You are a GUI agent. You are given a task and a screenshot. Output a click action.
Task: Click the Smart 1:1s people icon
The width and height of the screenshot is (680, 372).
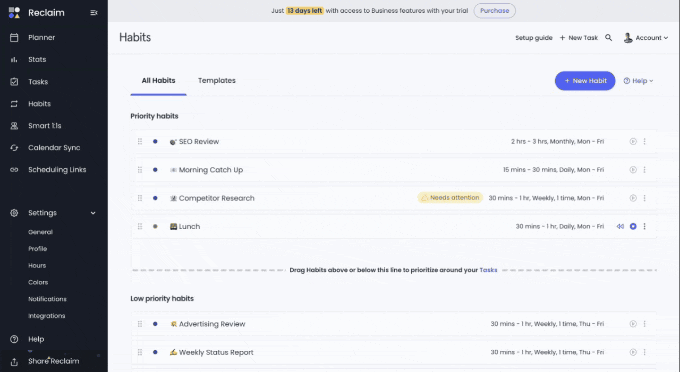point(14,126)
